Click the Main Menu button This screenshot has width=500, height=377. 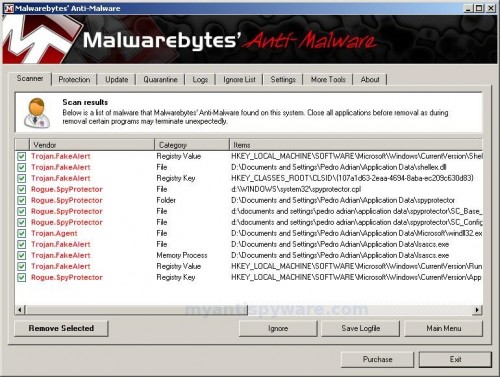coord(444,328)
